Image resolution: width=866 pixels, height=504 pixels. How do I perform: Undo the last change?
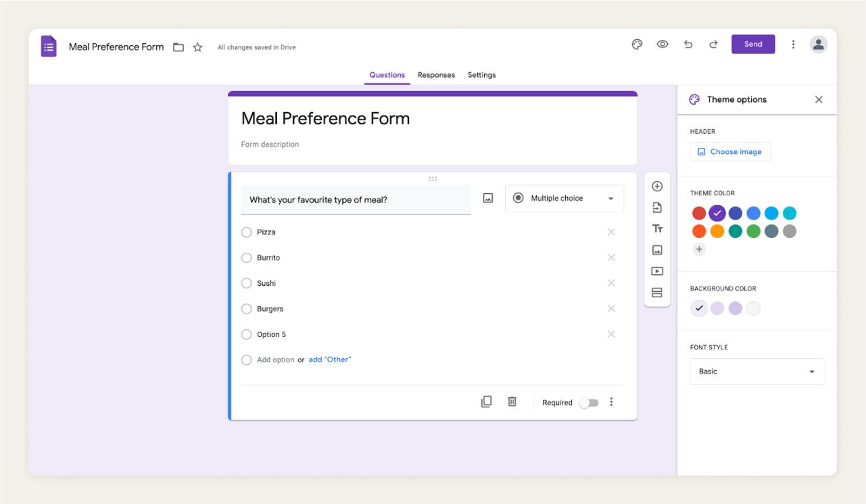click(x=688, y=44)
